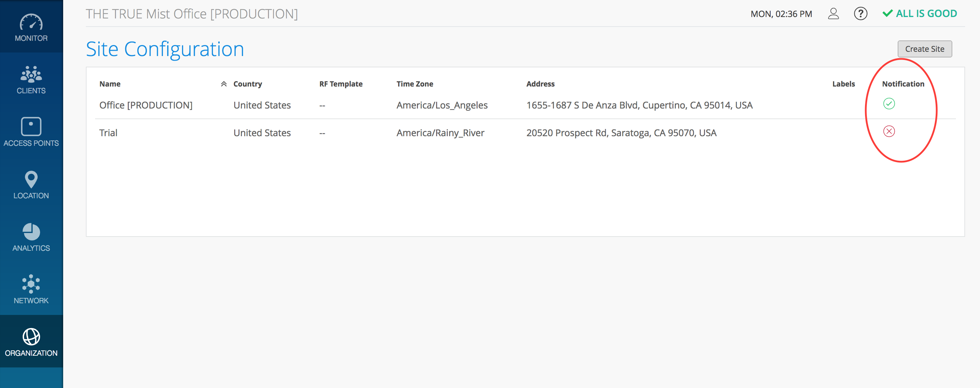Sort sites by the Country column header
This screenshot has height=388, width=980.
pos(247,84)
